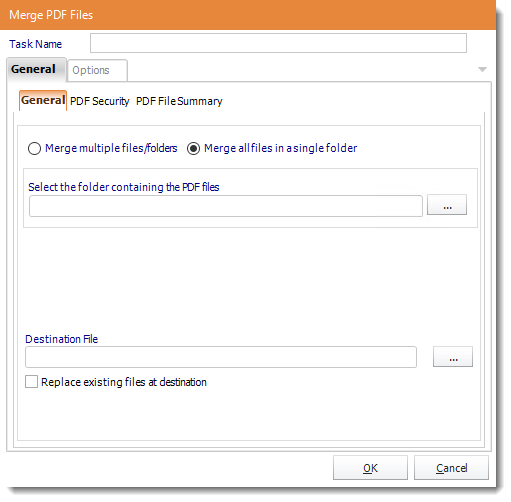Click the Task Name text field
The width and height of the screenshot is (511, 502).
[x=278, y=43]
